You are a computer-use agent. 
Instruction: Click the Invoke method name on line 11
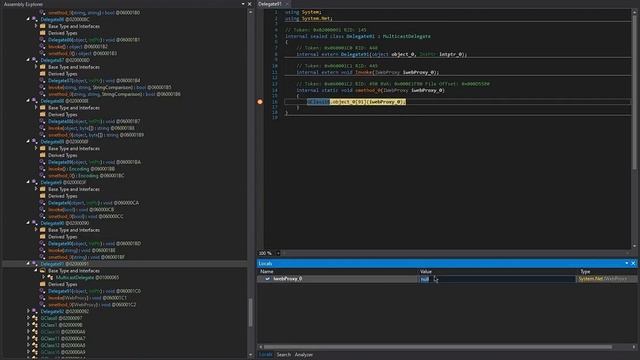pos(363,72)
